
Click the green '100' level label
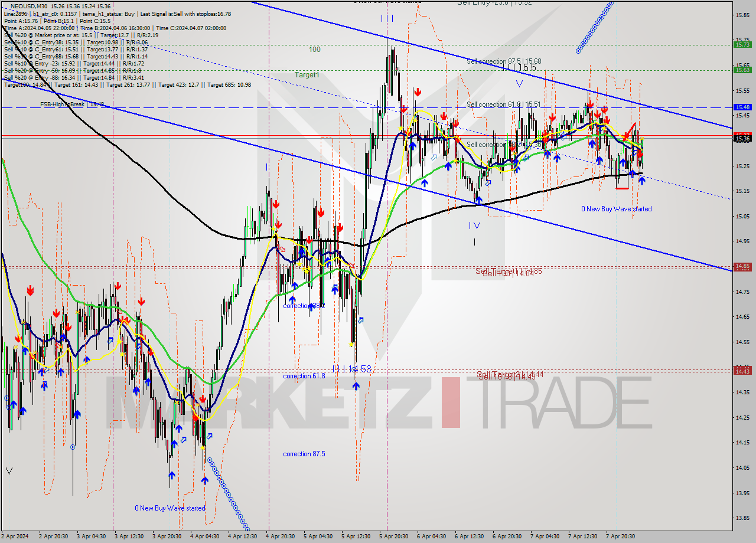(x=315, y=50)
